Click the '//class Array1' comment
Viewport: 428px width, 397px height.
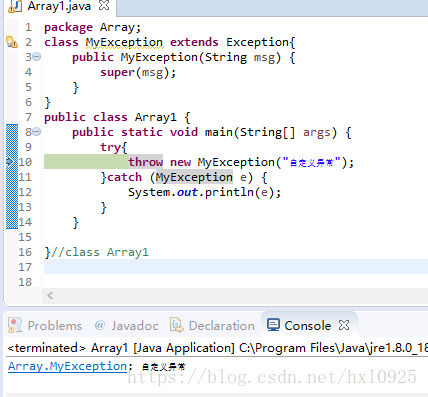point(100,252)
